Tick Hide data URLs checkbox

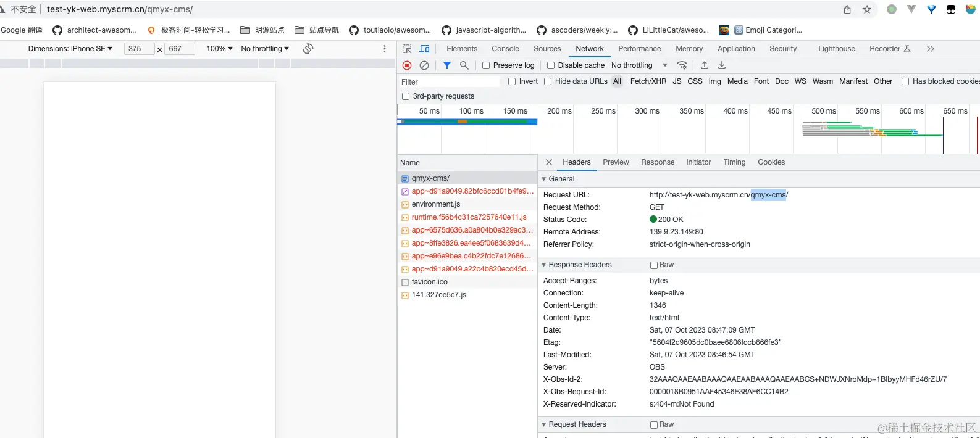(548, 81)
